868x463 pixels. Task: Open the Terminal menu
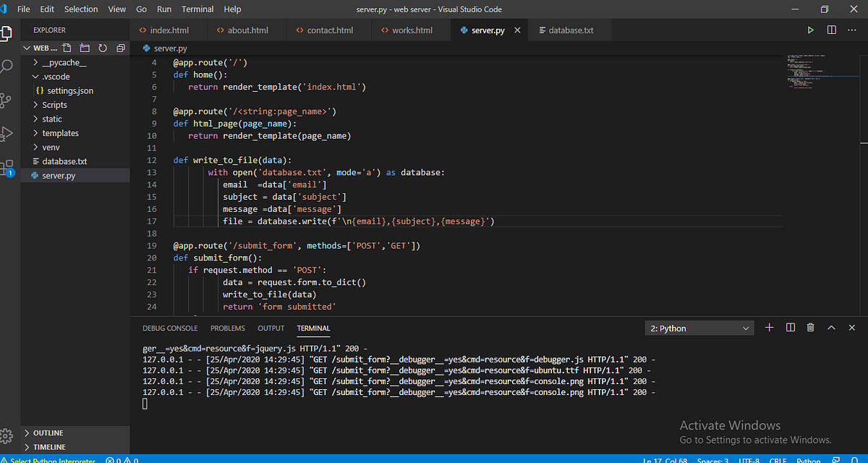point(197,9)
